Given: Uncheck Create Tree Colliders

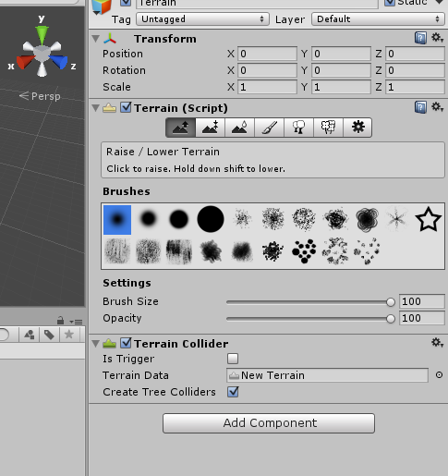Looking at the screenshot, I should (233, 392).
